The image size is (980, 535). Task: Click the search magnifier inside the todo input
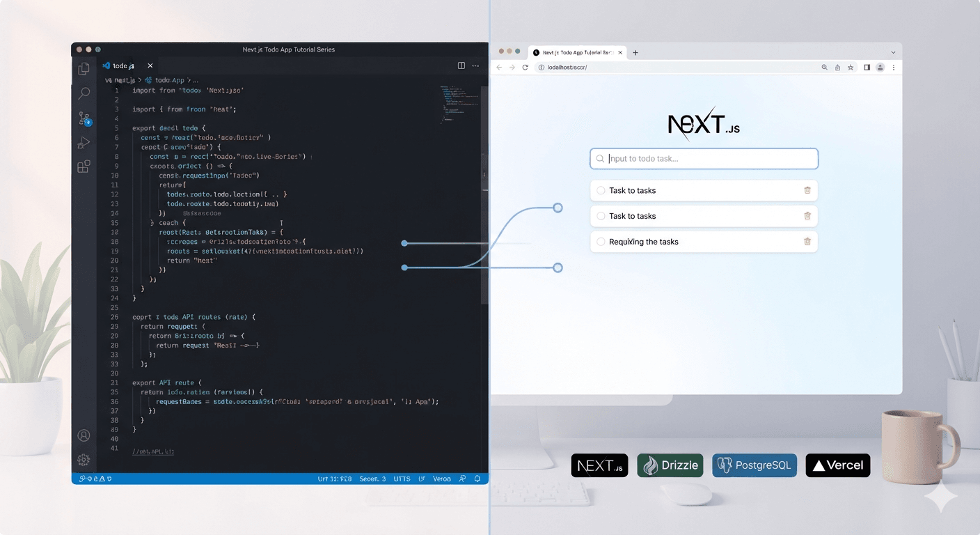tap(599, 159)
